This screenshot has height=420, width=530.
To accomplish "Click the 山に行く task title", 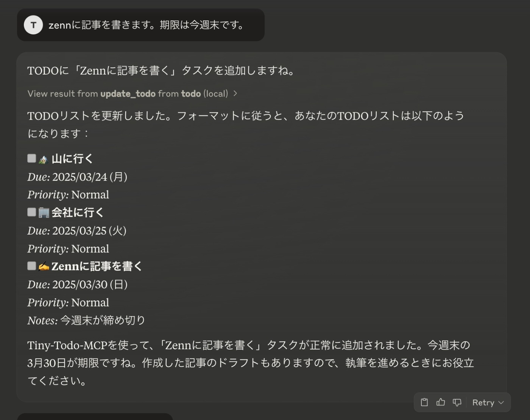I will pyautogui.click(x=72, y=159).
